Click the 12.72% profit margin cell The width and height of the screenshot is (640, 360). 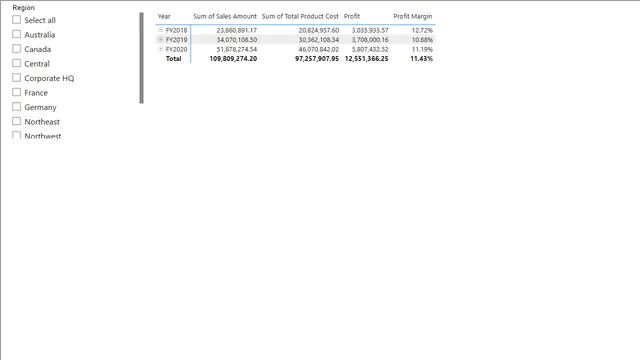pyautogui.click(x=422, y=30)
